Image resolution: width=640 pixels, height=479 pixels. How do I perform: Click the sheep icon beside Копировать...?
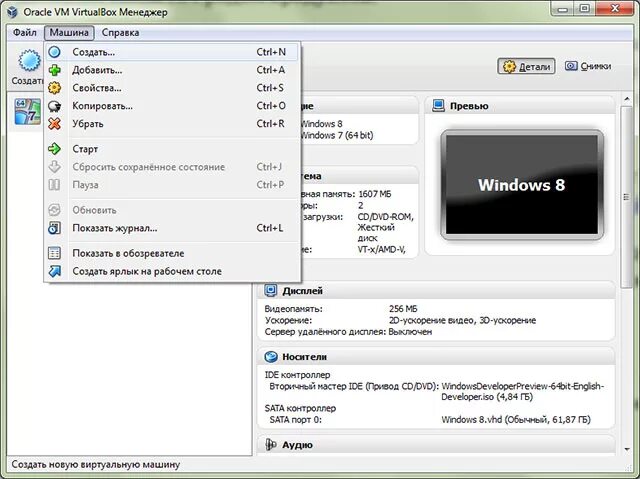(x=54, y=106)
